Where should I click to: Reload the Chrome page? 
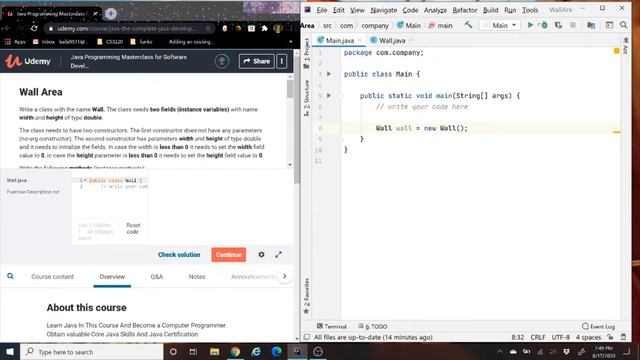(34, 28)
